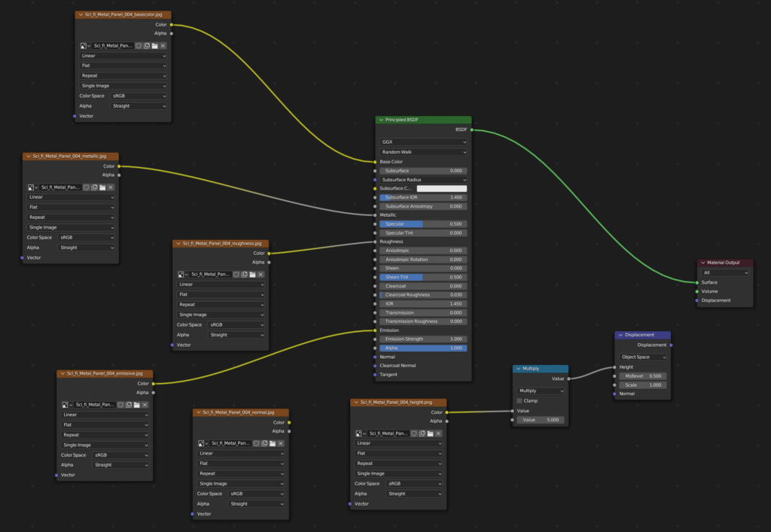771x532 pixels.
Task: Browse image datablocks on normal node
Action: (x=203, y=443)
